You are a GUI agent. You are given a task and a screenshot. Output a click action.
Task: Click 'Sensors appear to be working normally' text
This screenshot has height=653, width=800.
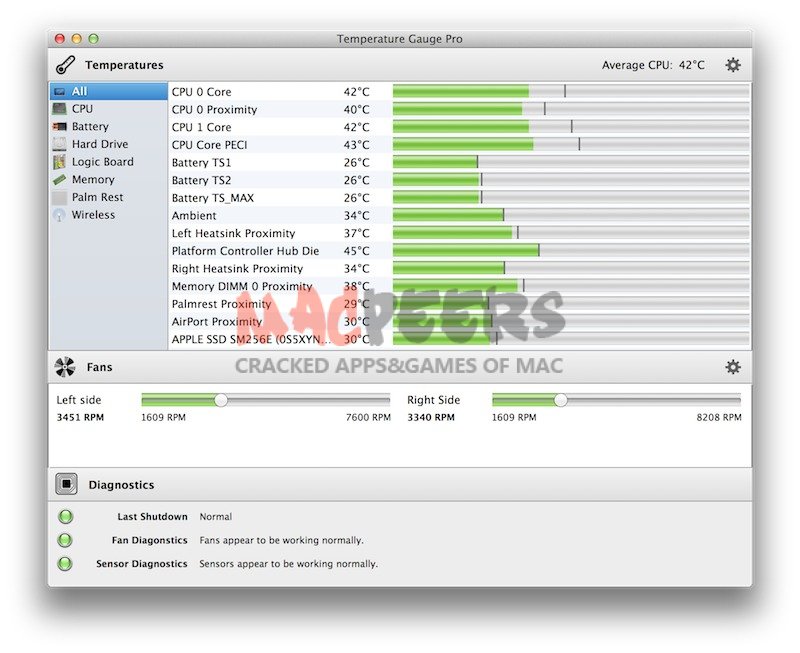pos(288,563)
